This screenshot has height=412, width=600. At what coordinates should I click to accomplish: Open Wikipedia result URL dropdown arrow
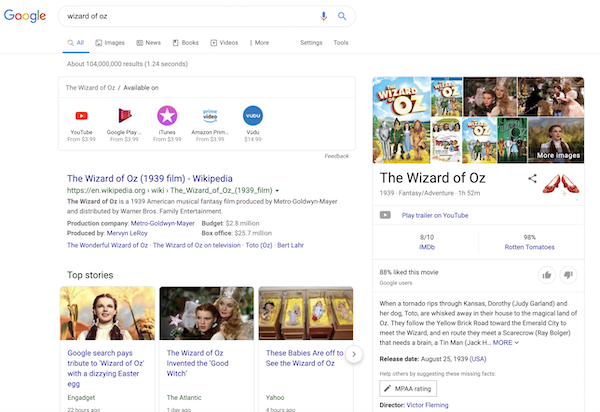(277, 191)
